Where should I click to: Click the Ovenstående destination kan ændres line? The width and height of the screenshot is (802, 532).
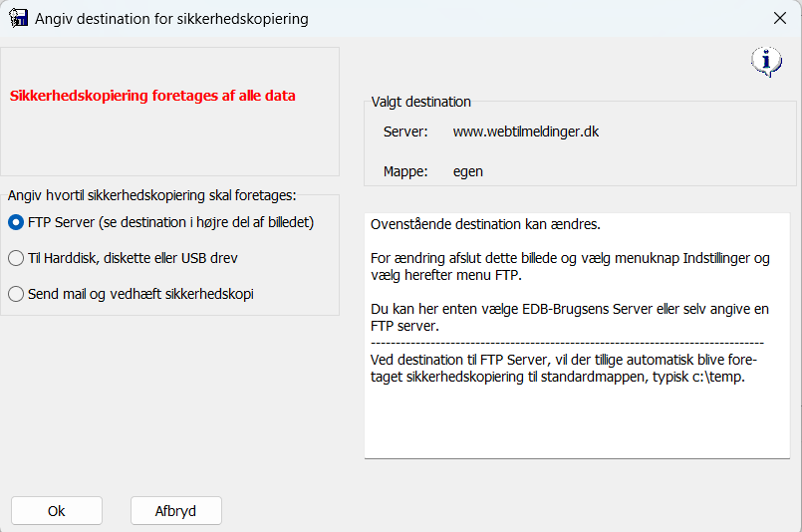coord(485,224)
